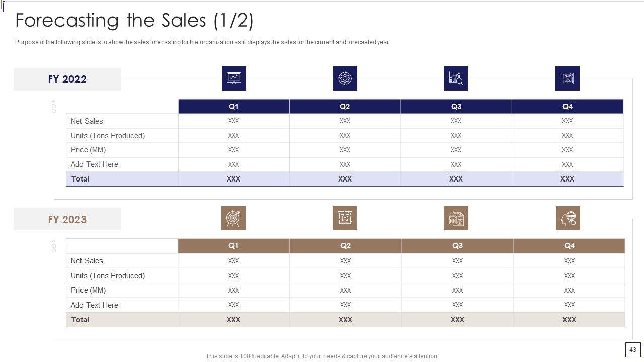Screen dimensions: 644x362
Task: Click Net Sales row label in FY 2022
Action: coord(87,121)
